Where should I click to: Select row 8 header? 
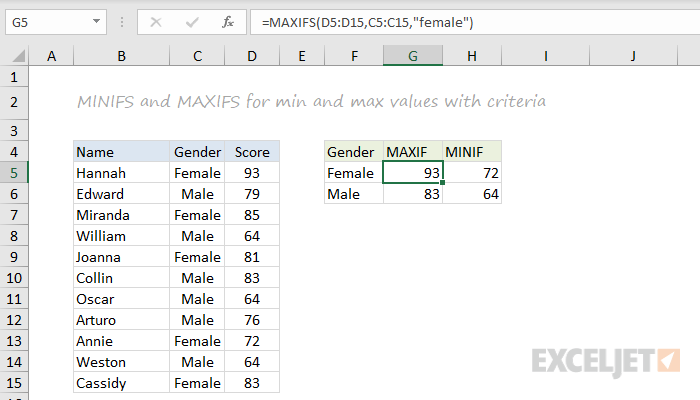(14, 236)
